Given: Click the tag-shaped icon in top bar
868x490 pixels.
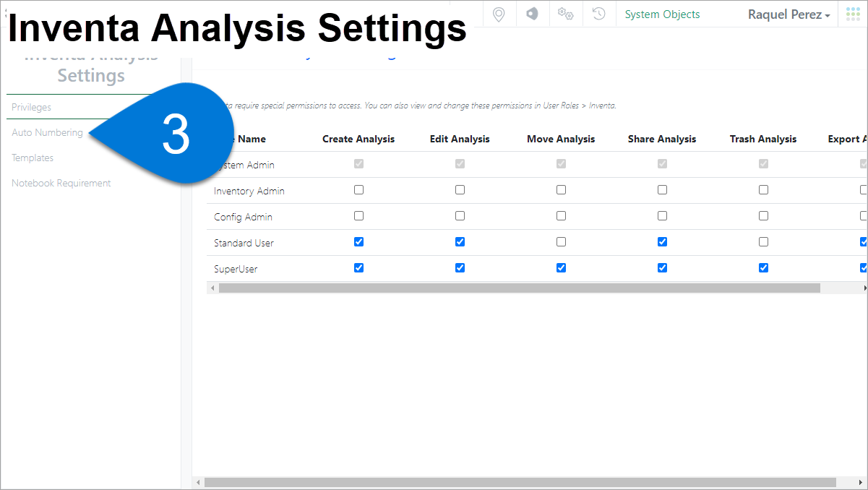Looking at the screenshot, I should 532,14.
